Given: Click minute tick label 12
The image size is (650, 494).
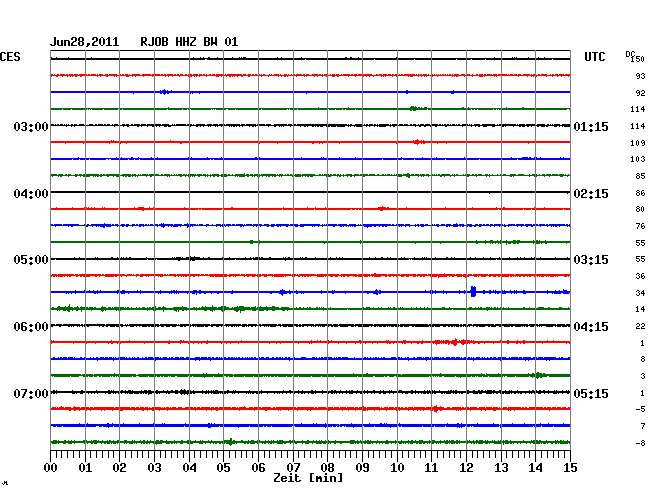Looking at the screenshot, I should pyautogui.click(x=466, y=468).
